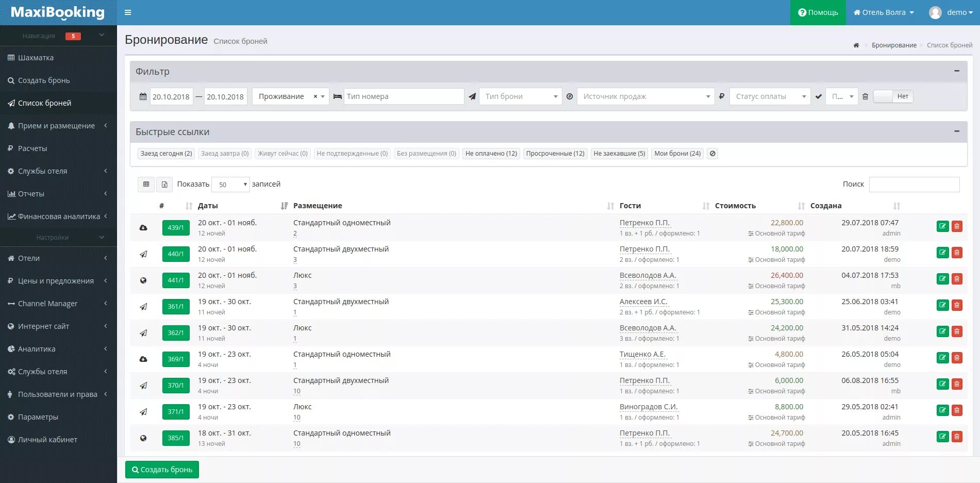Open the records per page 50 dropdown

coord(230,184)
